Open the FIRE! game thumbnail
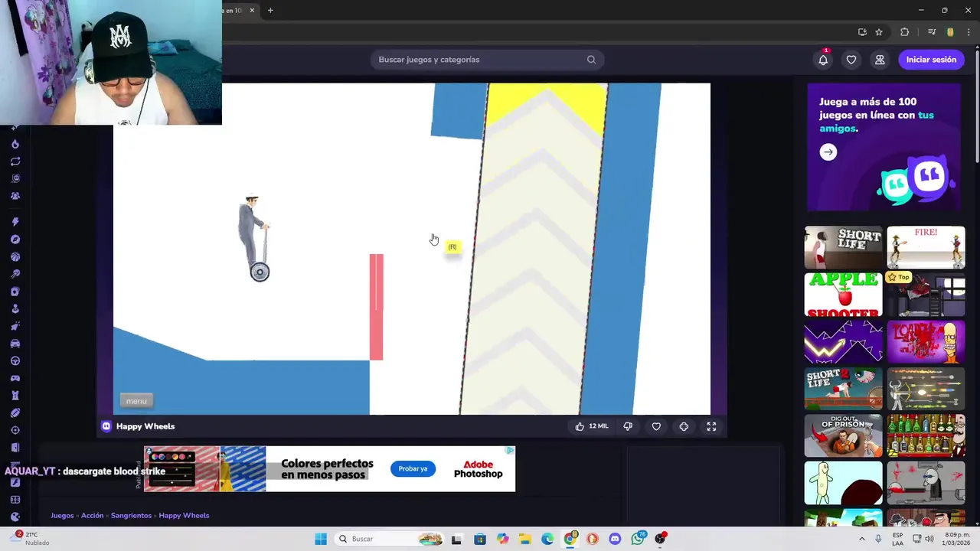The image size is (980, 551). (926, 247)
